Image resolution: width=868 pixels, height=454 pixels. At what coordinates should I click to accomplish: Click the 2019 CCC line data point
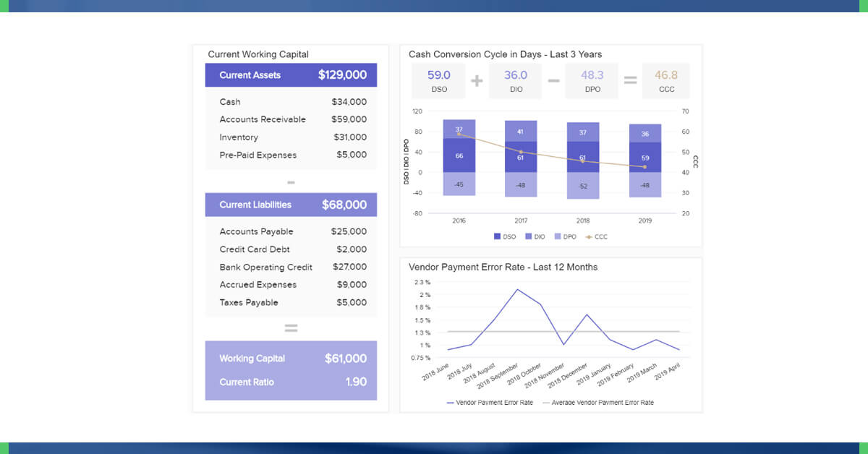click(645, 167)
